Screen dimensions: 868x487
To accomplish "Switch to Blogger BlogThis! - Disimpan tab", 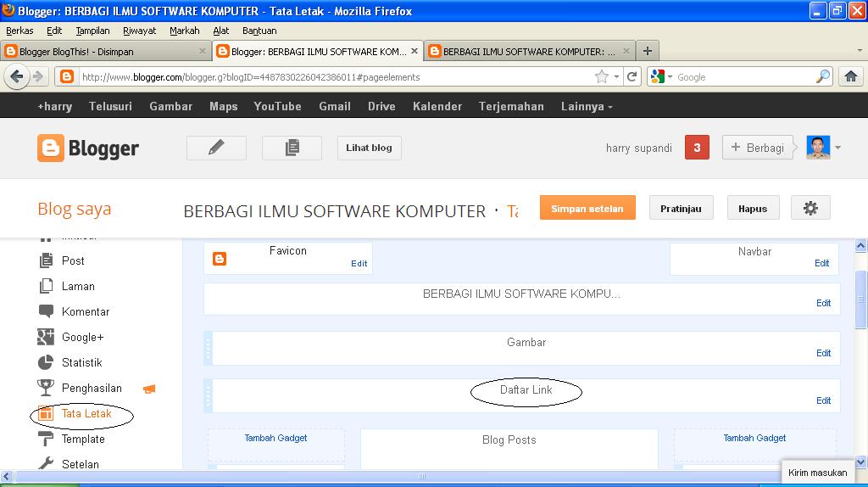I will click(105, 51).
